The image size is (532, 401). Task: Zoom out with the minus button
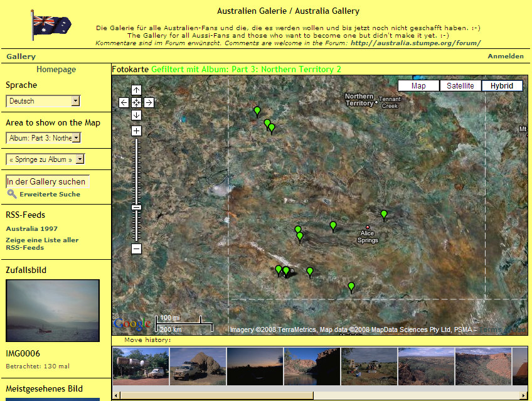coord(136,249)
